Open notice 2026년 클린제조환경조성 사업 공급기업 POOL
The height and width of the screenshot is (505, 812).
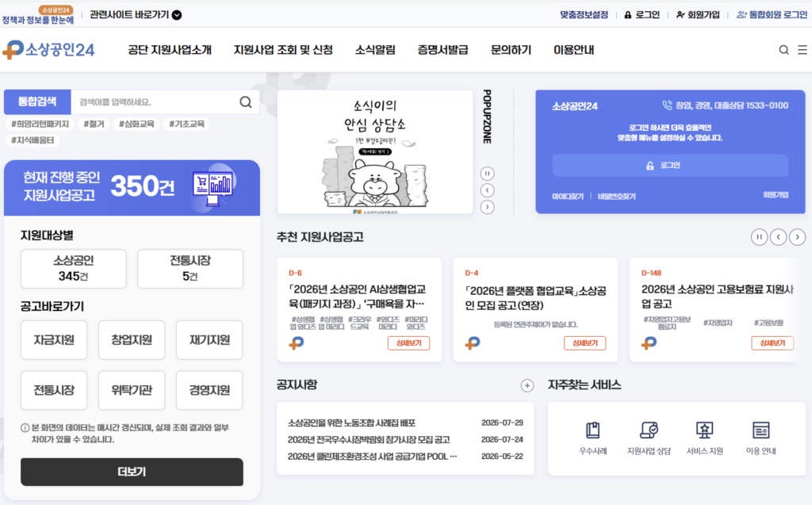(373, 457)
